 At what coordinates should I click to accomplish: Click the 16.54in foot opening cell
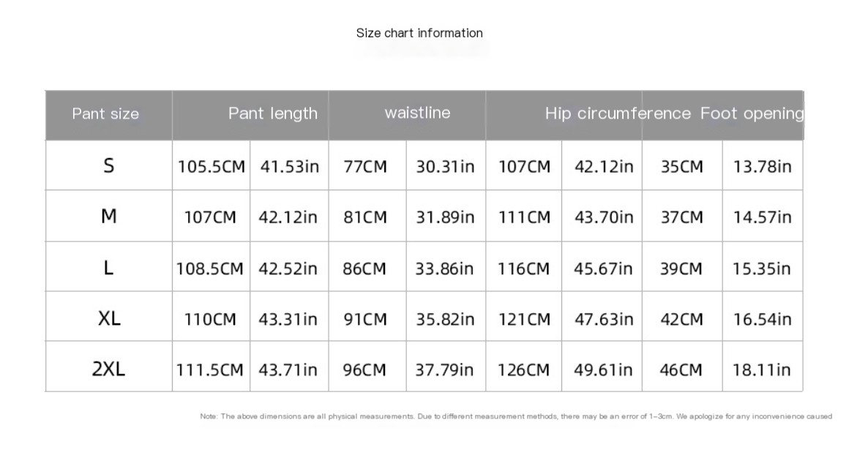(x=762, y=319)
